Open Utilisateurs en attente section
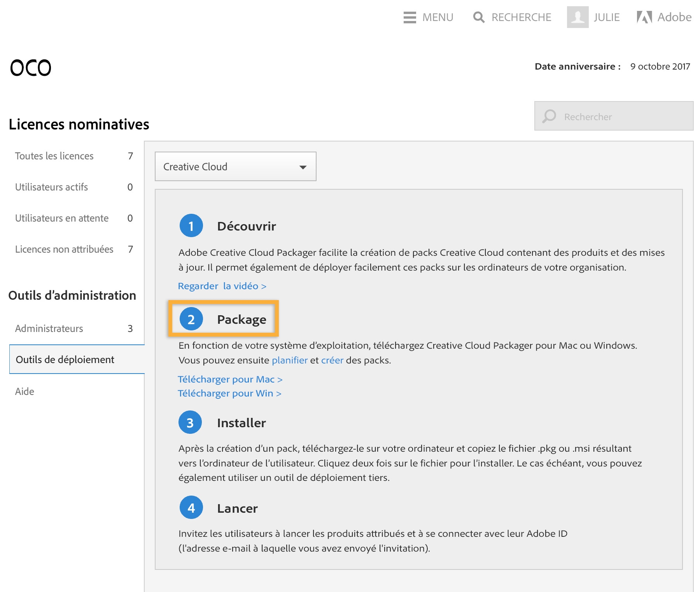This screenshot has height=592, width=700. [x=62, y=218]
